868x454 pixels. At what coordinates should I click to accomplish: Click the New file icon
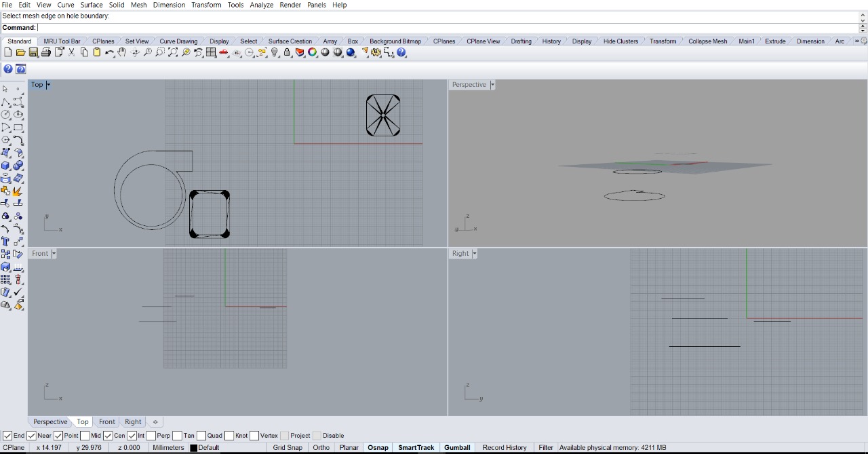(7, 52)
